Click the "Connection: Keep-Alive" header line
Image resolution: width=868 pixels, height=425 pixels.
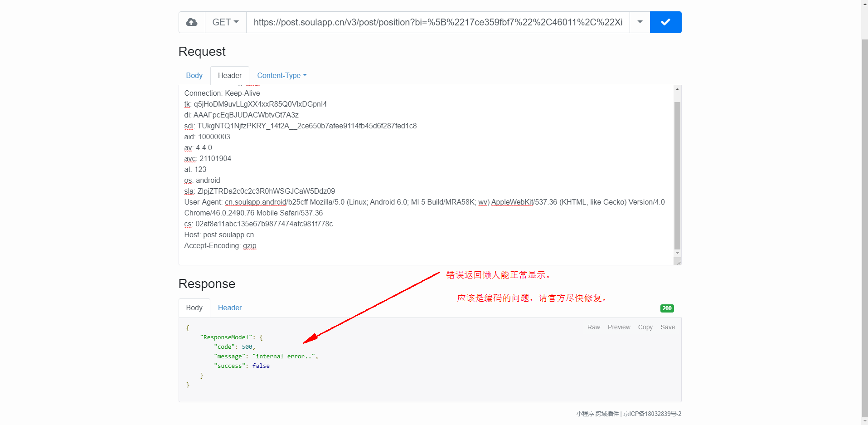222,93
